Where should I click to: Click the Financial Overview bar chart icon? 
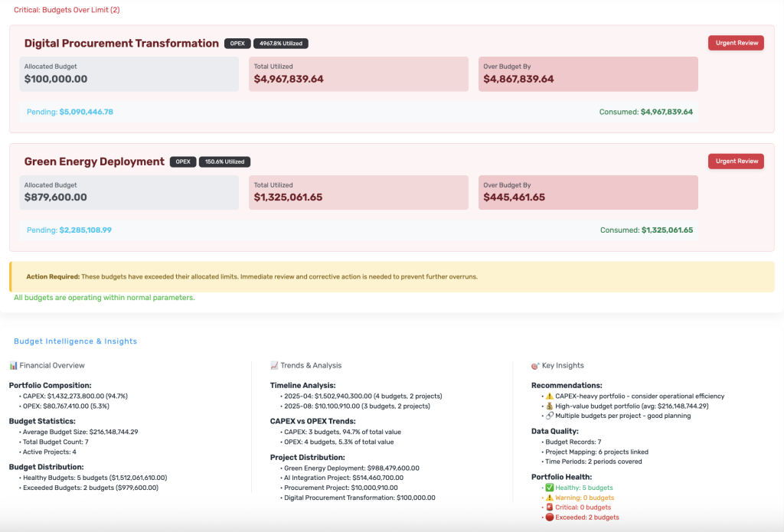[13, 366]
